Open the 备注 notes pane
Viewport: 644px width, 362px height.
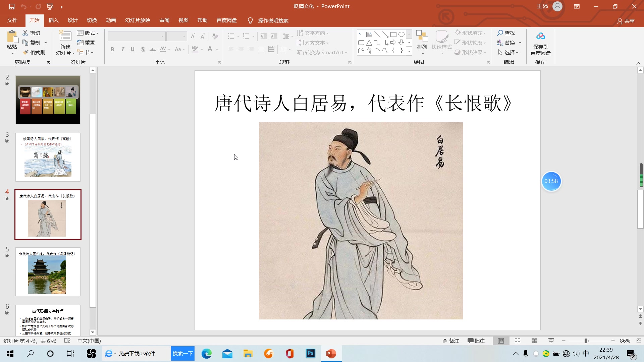click(x=451, y=341)
